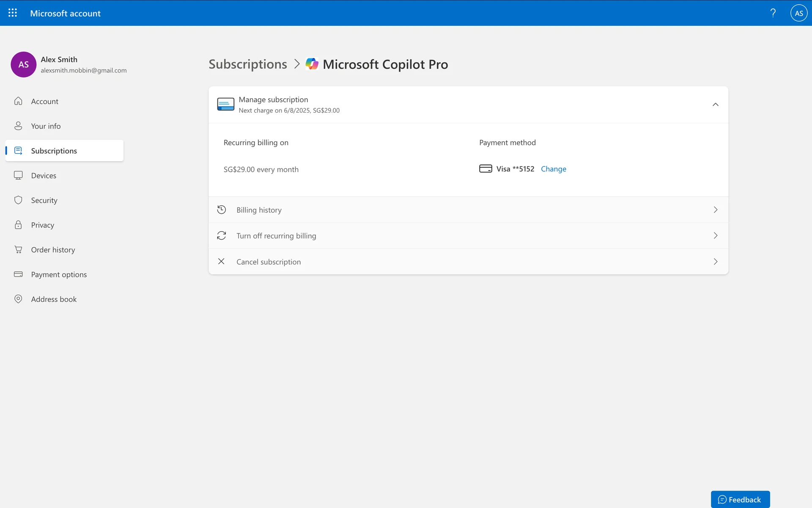Click the Devices monitor icon
This screenshot has height=508, width=812.
18,176
